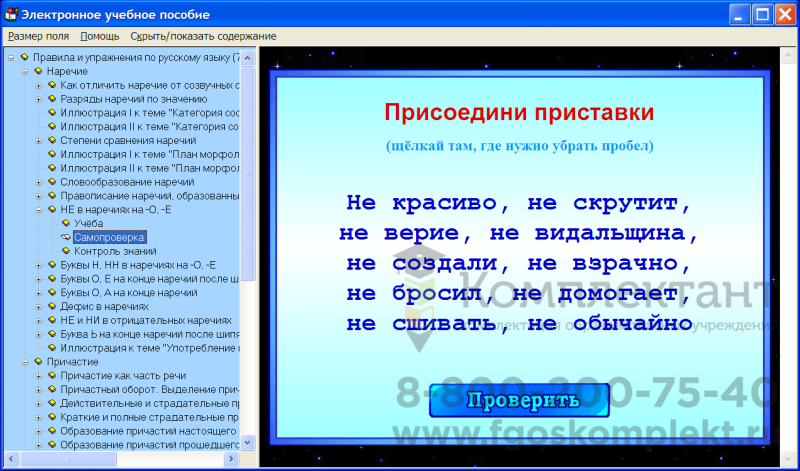Click icon of Образование причастий настоящего
Viewport: 800px width, 471px height.
52,430
